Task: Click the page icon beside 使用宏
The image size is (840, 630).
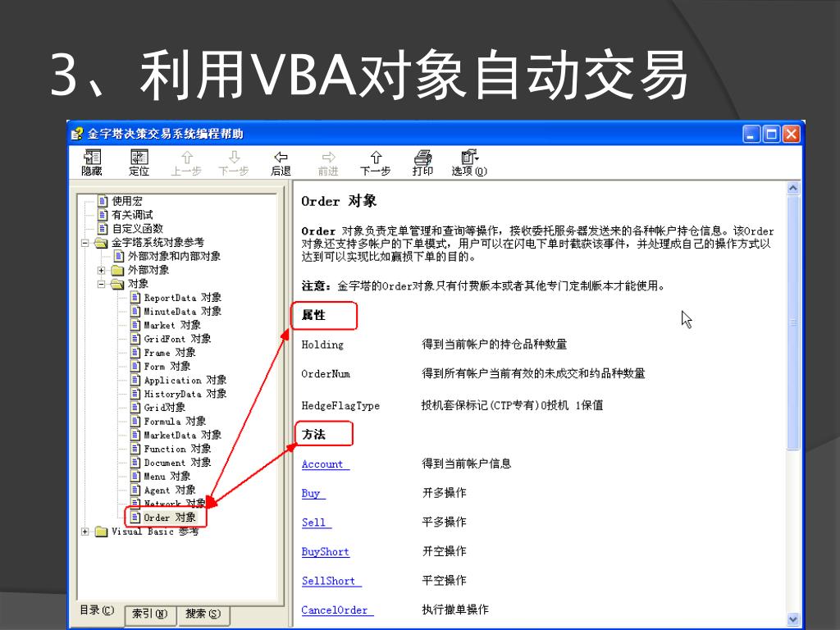Action: coord(103,201)
